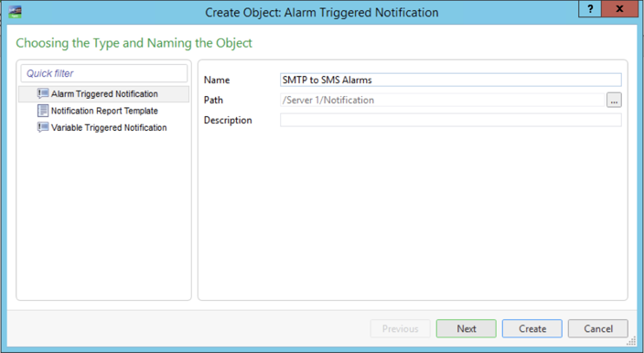Click the resize grip at dialog corner
Image resolution: width=644 pixels, height=353 pixels.
tap(632, 341)
